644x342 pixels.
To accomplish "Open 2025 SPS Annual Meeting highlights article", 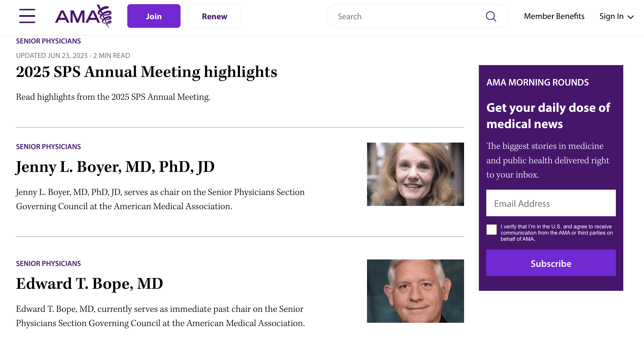I will (x=146, y=72).
